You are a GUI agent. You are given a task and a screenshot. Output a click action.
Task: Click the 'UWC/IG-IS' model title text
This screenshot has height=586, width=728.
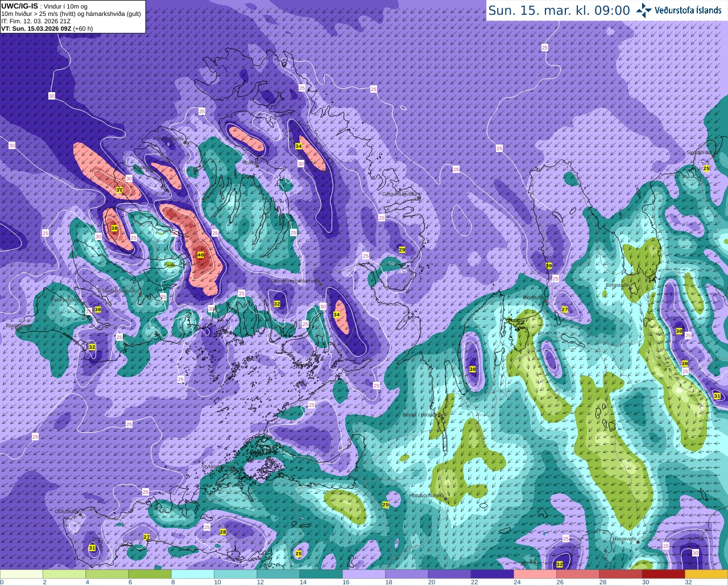coord(19,6)
